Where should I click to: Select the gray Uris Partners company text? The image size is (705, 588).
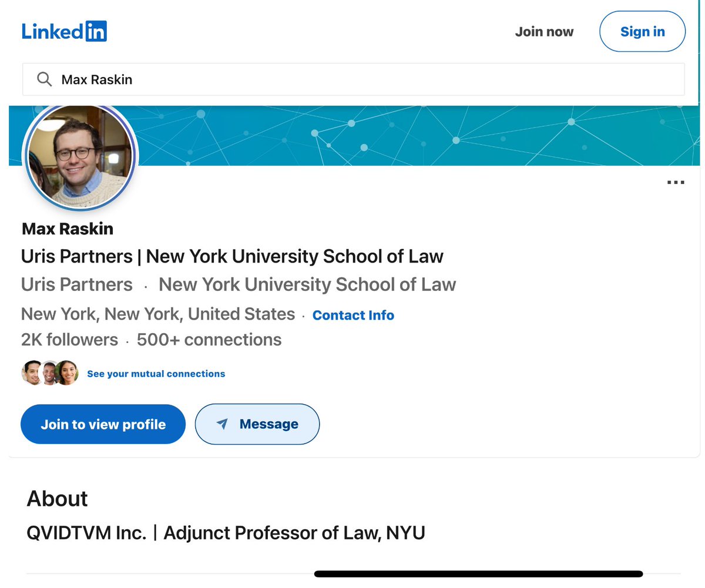(x=77, y=284)
